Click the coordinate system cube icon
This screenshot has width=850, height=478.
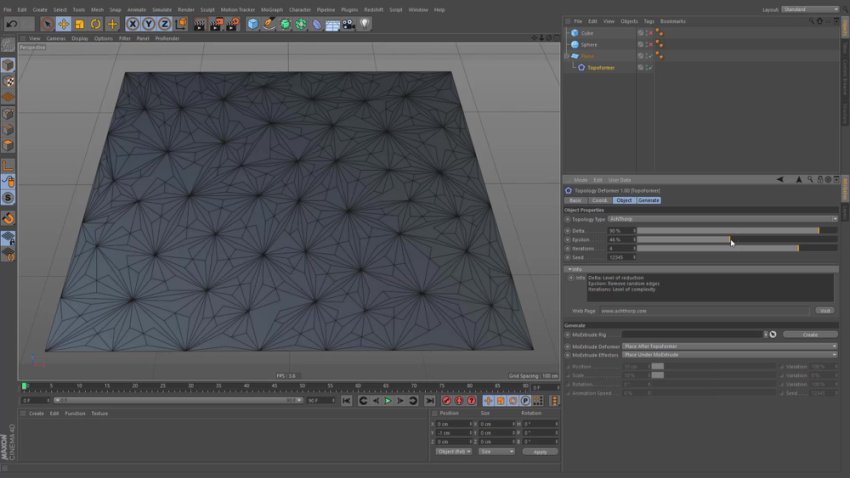pyautogui.click(x=181, y=24)
